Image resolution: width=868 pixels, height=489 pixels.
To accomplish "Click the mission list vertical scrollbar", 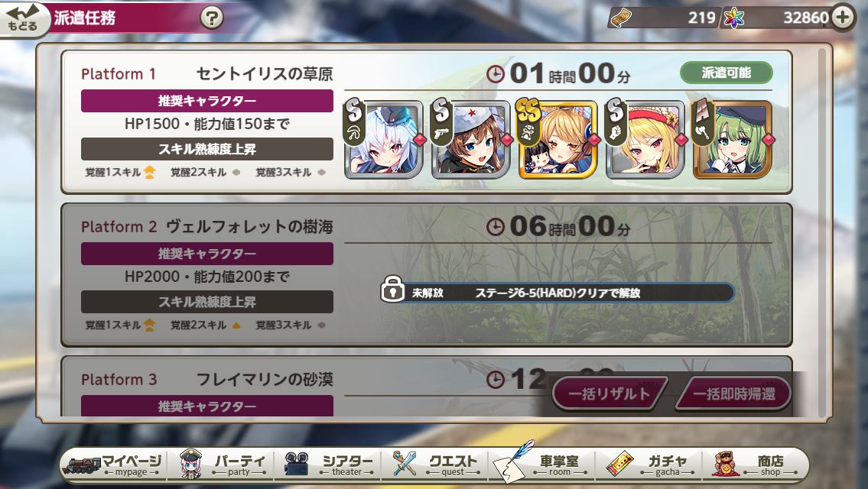I will [x=821, y=232].
